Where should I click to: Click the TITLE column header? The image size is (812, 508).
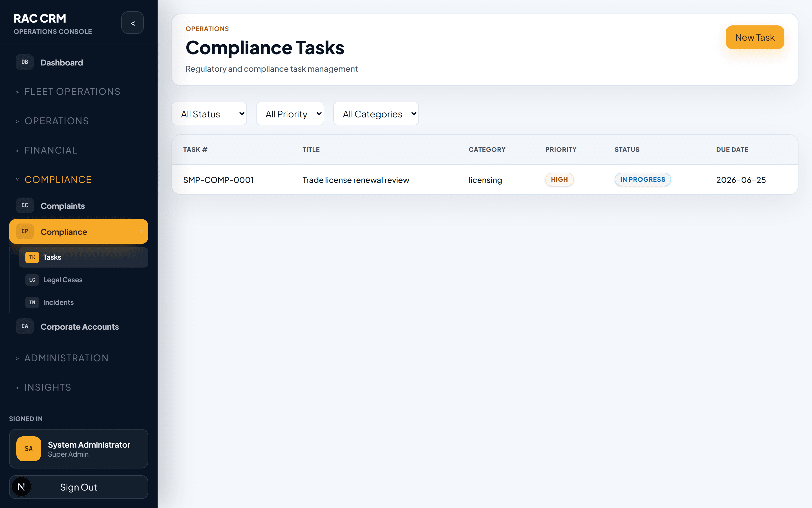tap(311, 150)
